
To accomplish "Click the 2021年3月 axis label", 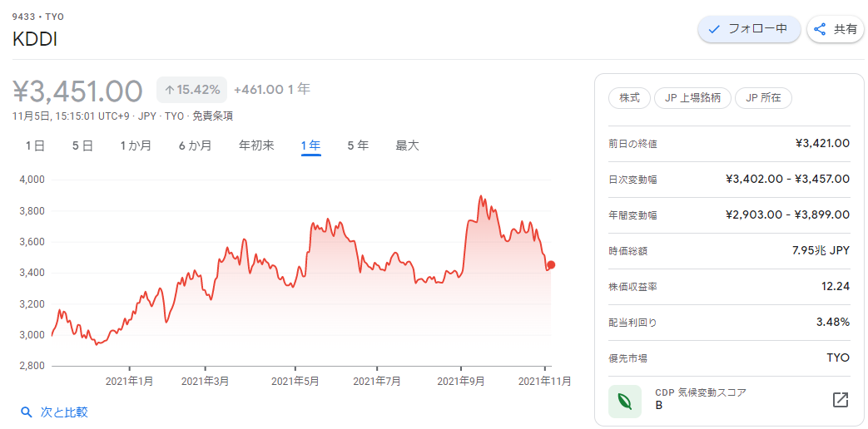I will 205,381.
